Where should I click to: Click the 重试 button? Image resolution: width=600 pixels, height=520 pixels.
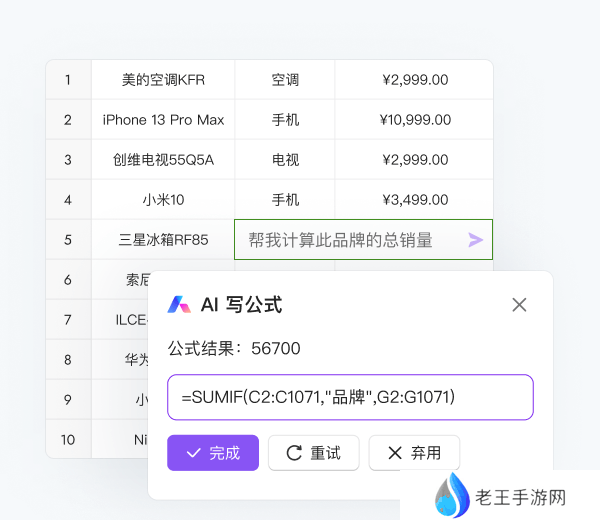[314, 453]
